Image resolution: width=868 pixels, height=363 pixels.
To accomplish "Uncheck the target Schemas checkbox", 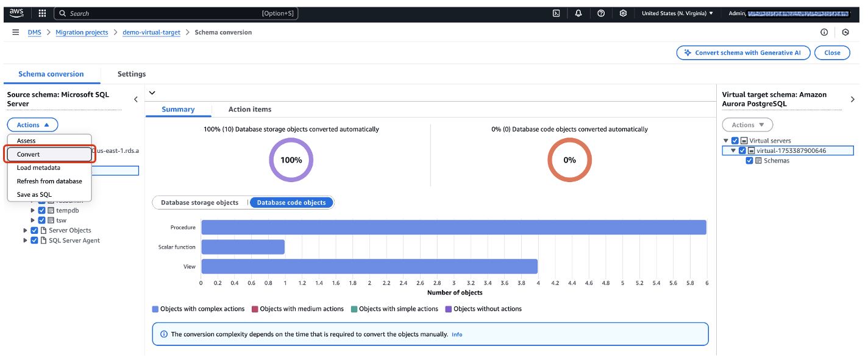I will coord(750,161).
